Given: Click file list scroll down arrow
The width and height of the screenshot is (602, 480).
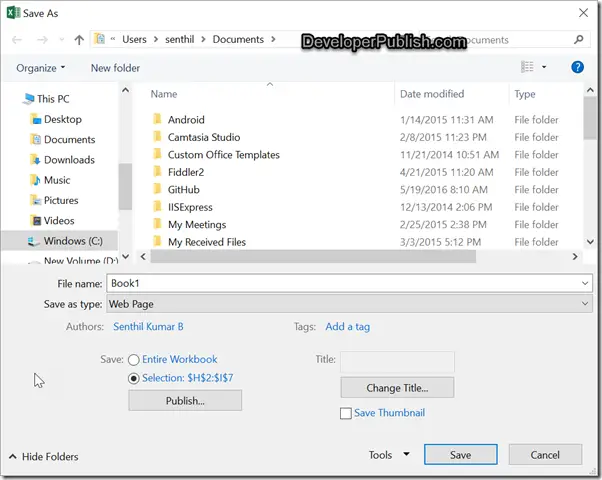Looking at the screenshot, I should pos(590,242).
